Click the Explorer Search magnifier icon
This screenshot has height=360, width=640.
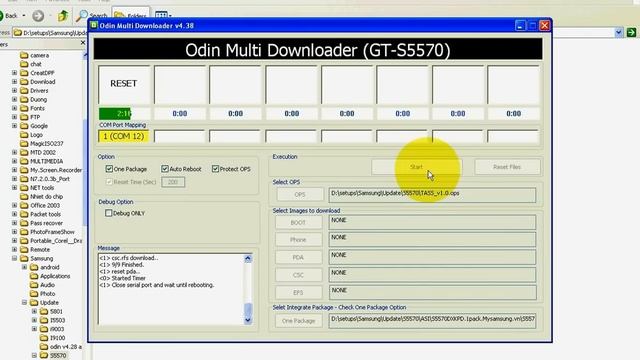[x=82, y=16]
